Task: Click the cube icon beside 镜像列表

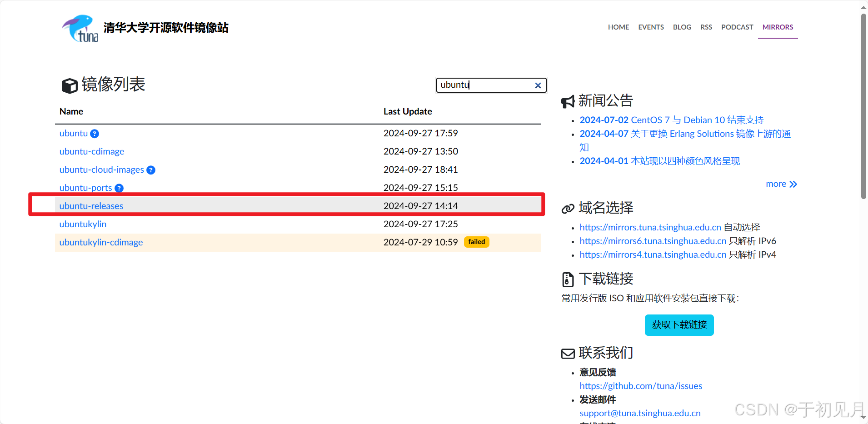Action: click(x=70, y=85)
